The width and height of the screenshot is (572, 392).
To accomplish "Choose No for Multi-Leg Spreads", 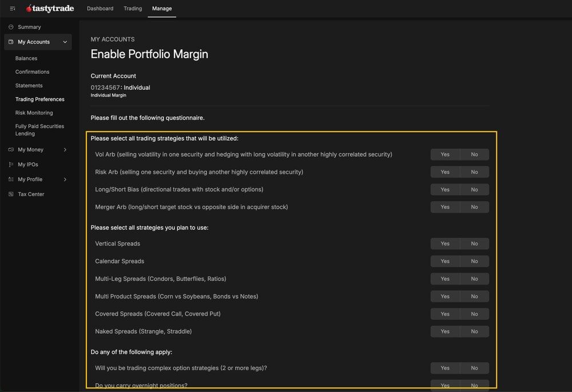I will tap(474, 279).
